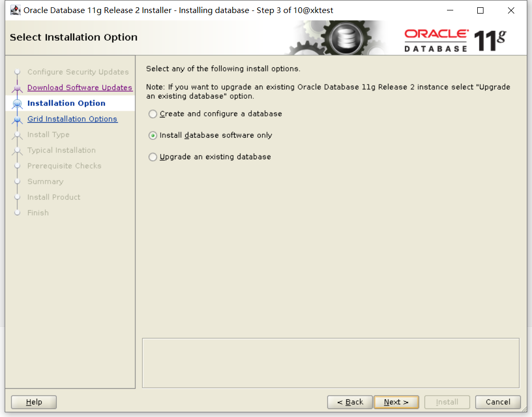Click the Typical Installation step text

[x=62, y=150]
